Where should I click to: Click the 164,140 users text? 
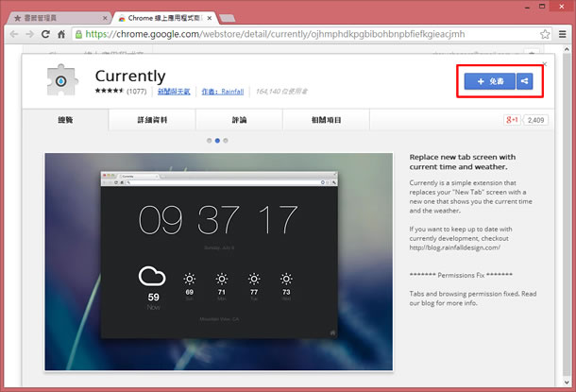(281, 92)
